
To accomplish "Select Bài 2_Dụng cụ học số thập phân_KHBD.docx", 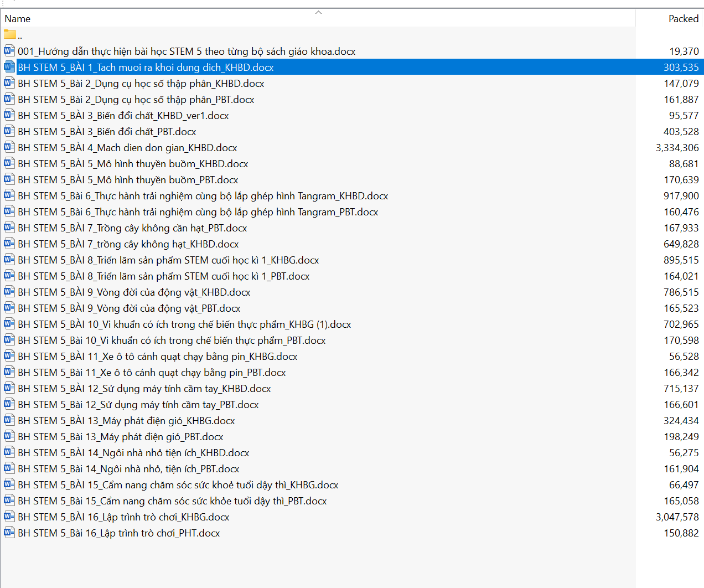I will 141,84.
